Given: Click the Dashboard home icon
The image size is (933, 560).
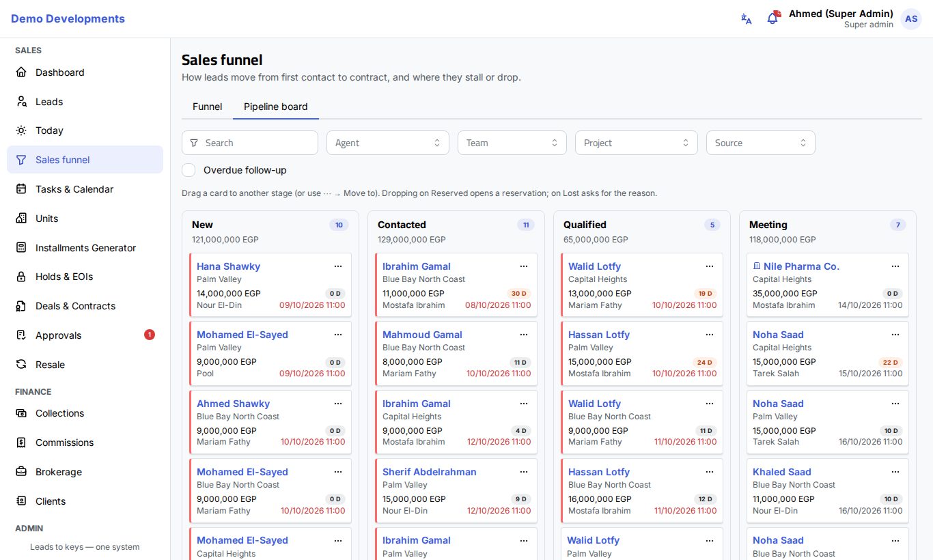Looking at the screenshot, I should [22, 72].
